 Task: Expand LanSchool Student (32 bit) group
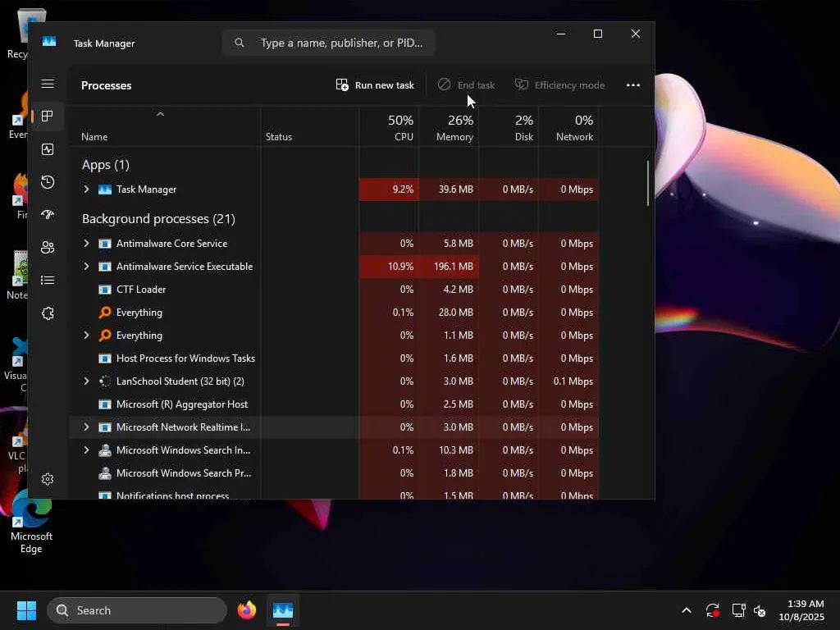[86, 381]
